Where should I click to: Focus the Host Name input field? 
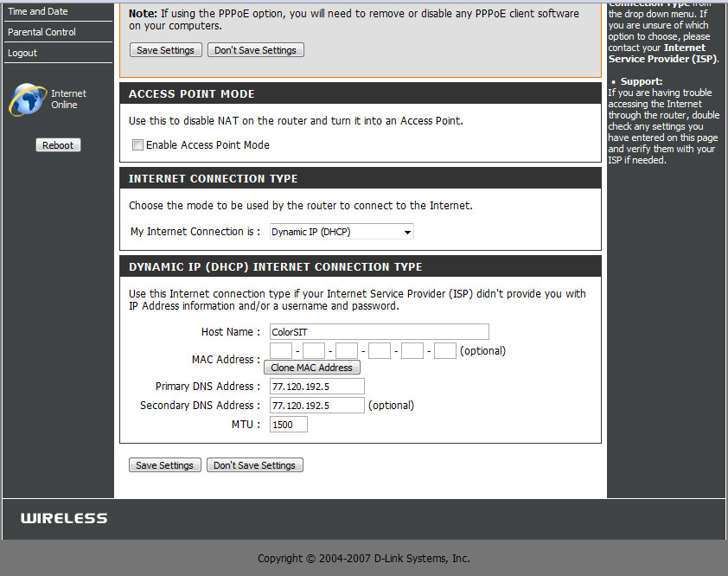point(379,332)
